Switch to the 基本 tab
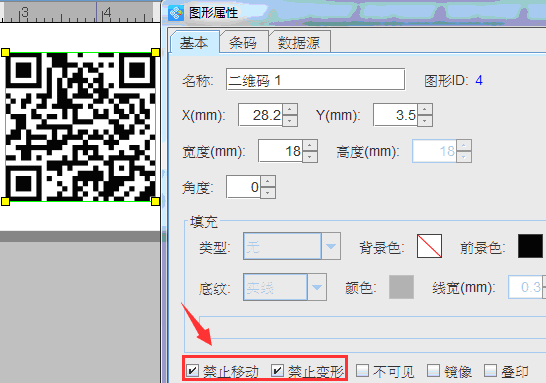 195,43
